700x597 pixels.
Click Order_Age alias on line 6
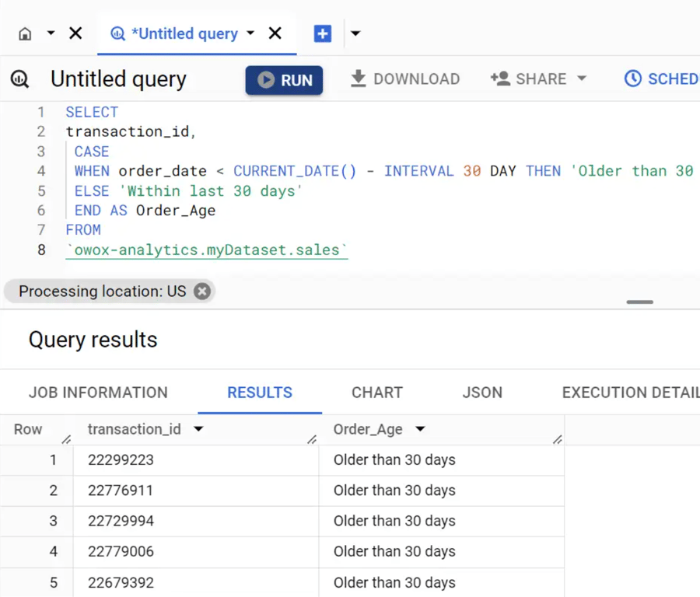pos(176,211)
